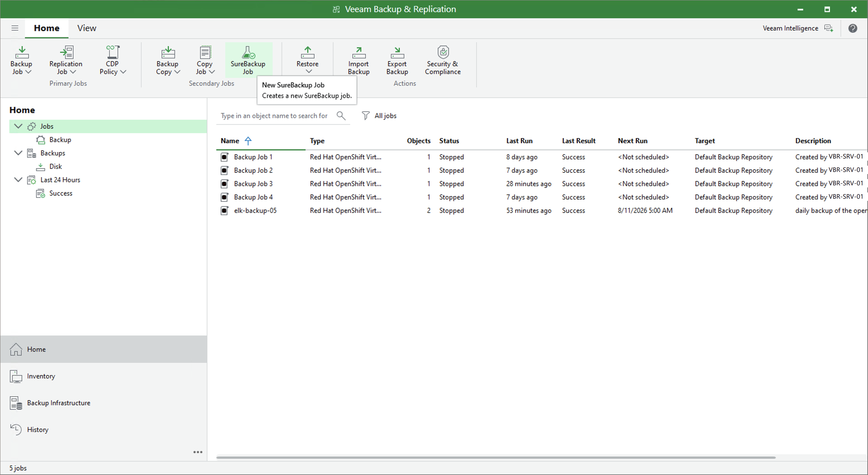Click the Description column header
The image size is (868, 475).
[813, 141]
